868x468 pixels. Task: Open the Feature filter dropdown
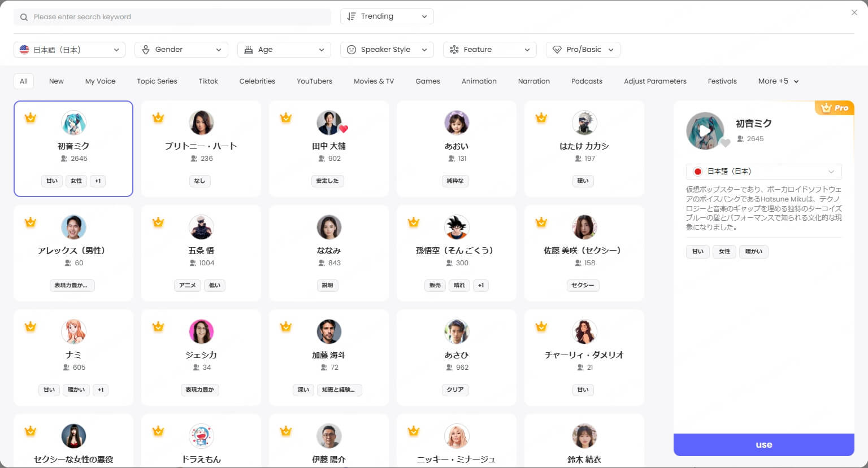(x=490, y=50)
